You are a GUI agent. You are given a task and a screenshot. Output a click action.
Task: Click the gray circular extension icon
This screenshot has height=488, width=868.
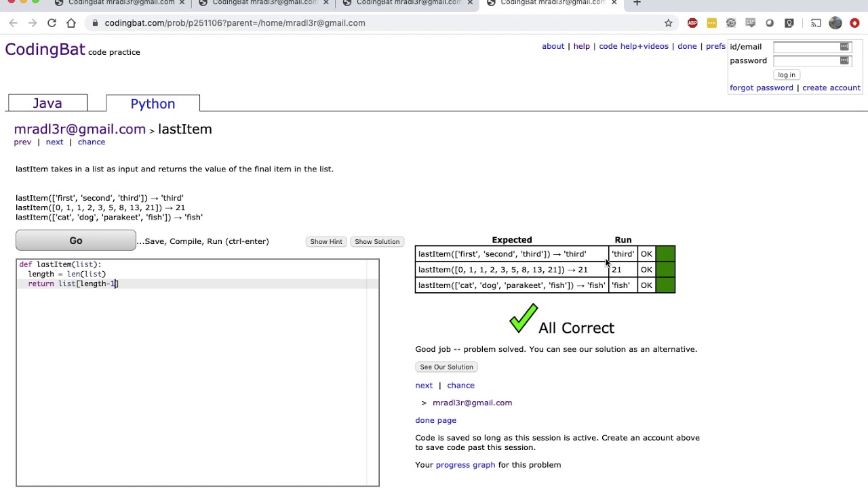click(731, 23)
